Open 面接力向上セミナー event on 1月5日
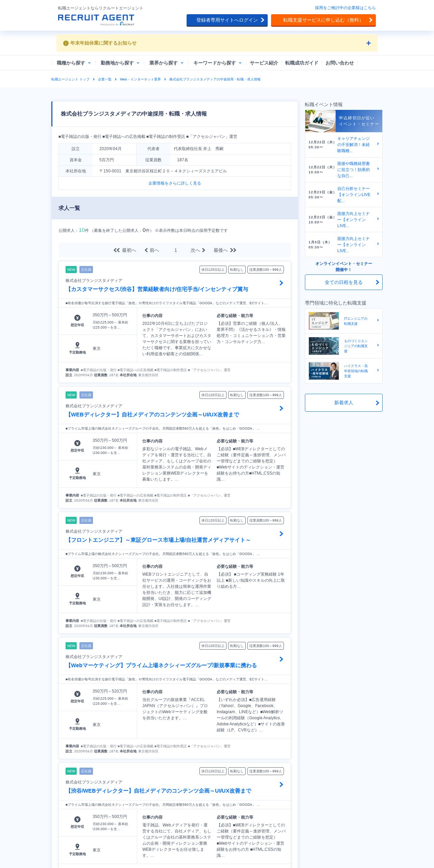Screen dimensions: 434x868 click(x=354, y=245)
